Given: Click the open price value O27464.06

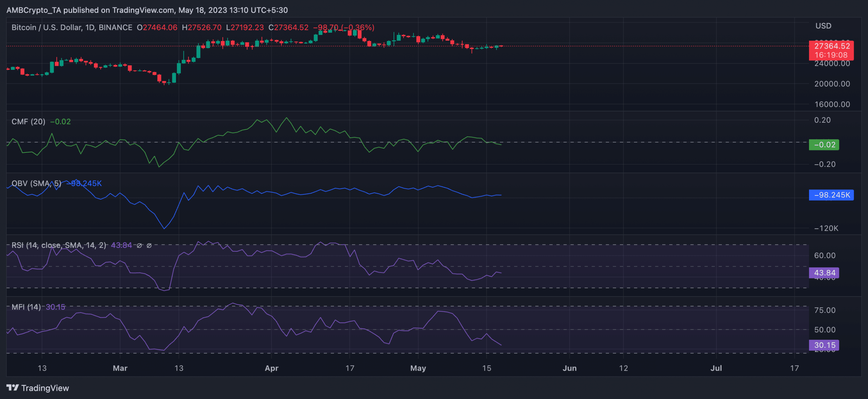Looking at the screenshot, I should click(157, 27).
